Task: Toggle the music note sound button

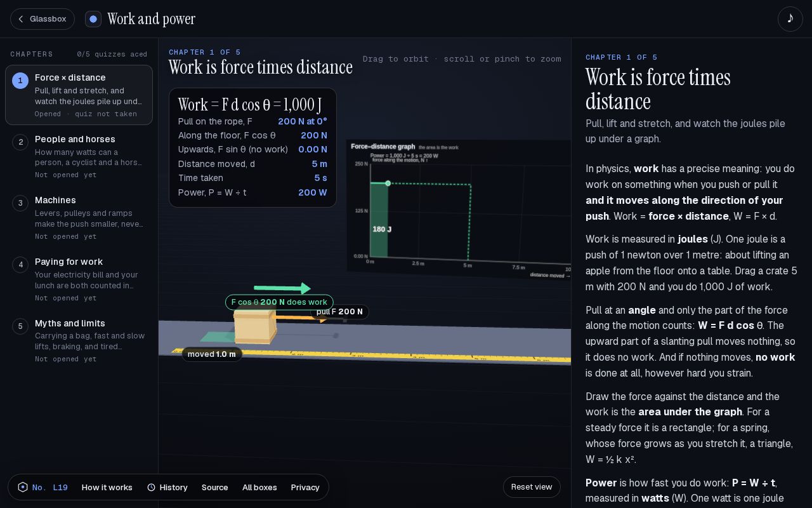Action: (x=790, y=19)
